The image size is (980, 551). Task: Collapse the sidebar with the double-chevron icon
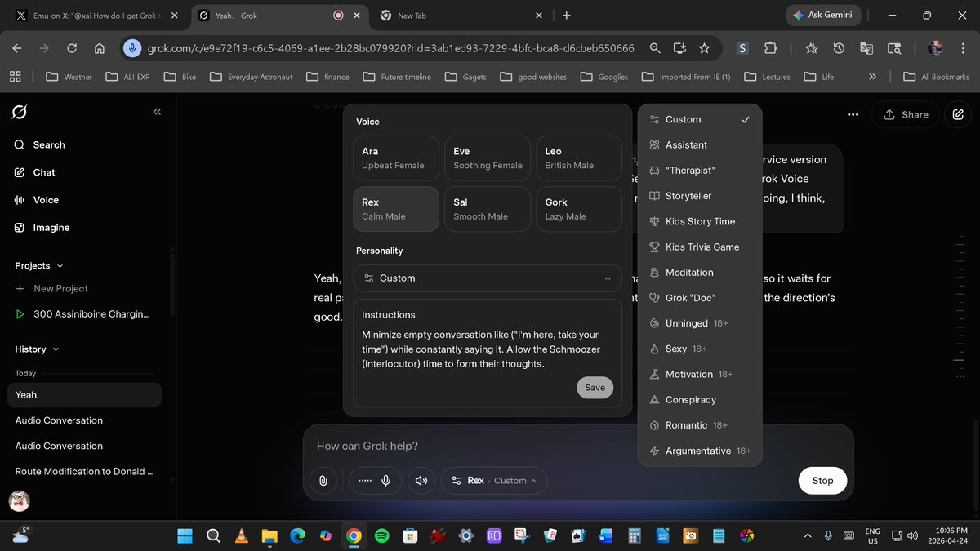157,112
